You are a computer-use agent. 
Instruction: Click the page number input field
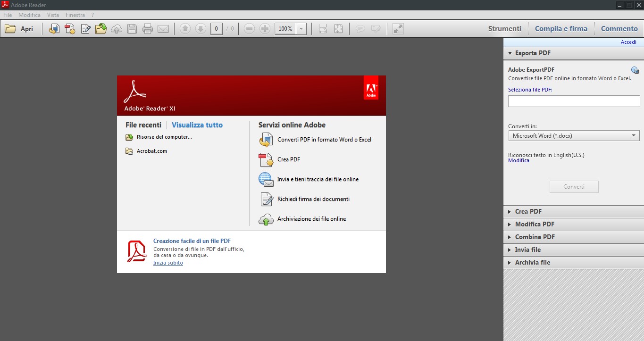tap(217, 29)
